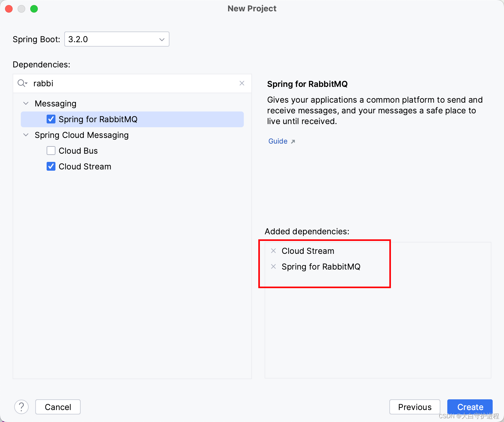This screenshot has height=422, width=504.
Task: Go back with the Previous button
Action: pyautogui.click(x=415, y=407)
